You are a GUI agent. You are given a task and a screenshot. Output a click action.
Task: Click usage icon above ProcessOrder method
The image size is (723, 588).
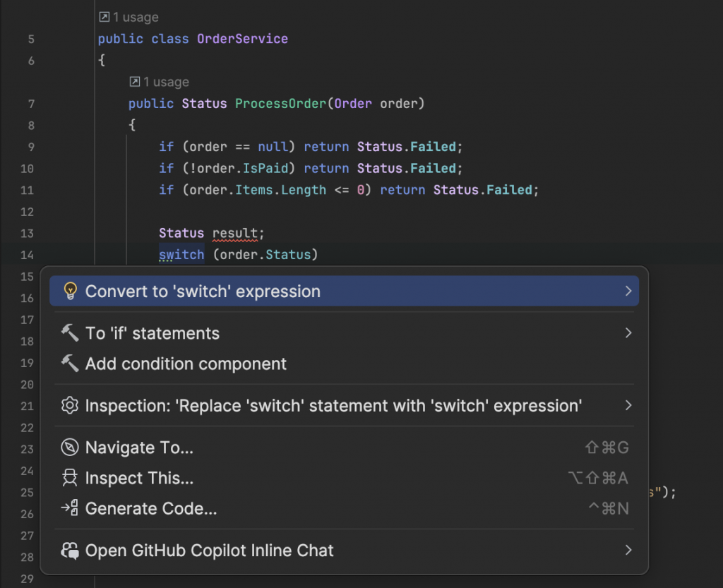point(134,82)
